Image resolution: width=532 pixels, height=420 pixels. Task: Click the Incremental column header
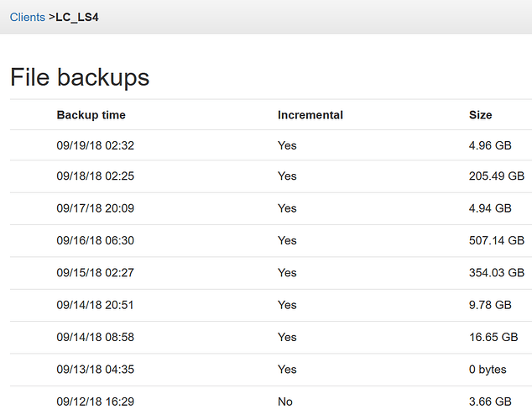point(310,115)
